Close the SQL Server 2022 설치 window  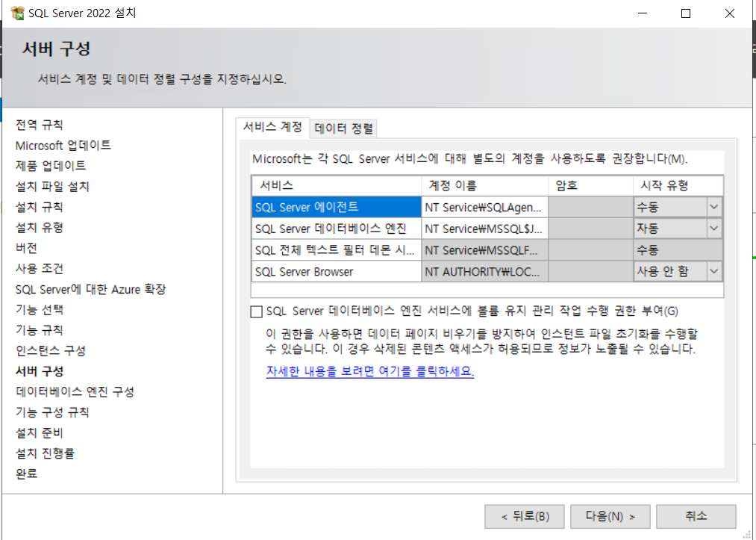[729, 13]
